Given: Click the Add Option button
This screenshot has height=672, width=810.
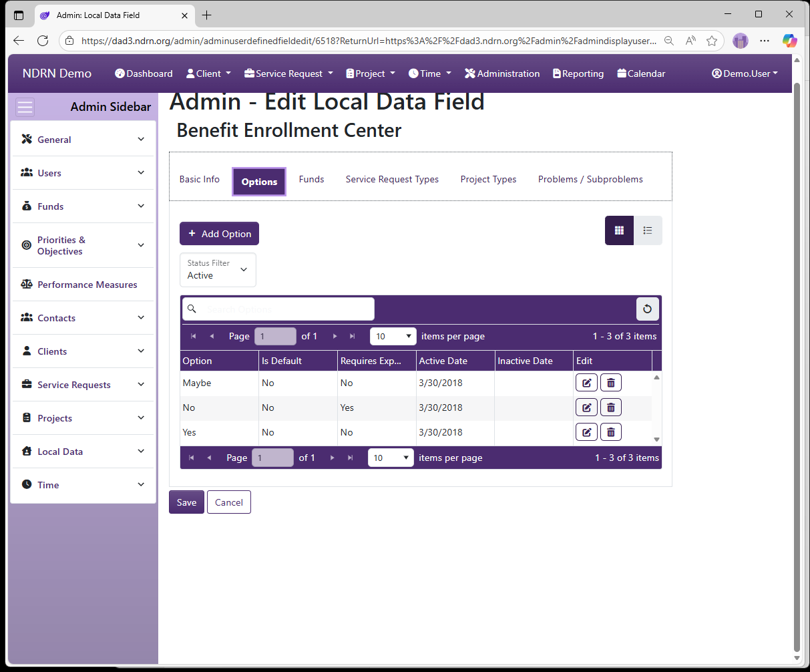Looking at the screenshot, I should [219, 234].
